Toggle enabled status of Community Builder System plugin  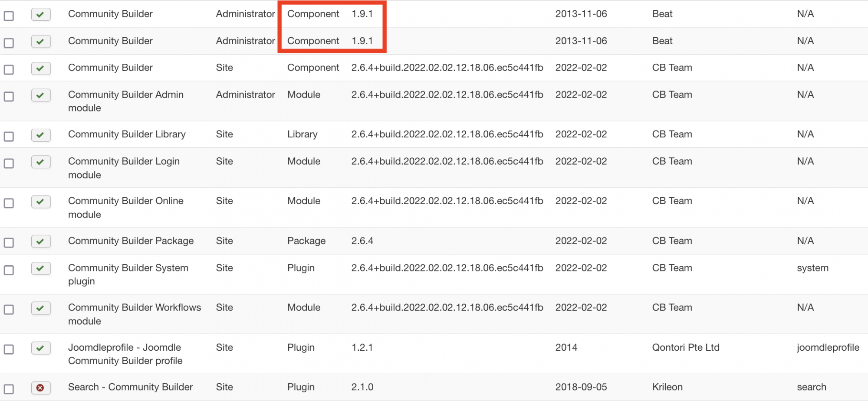point(41,268)
